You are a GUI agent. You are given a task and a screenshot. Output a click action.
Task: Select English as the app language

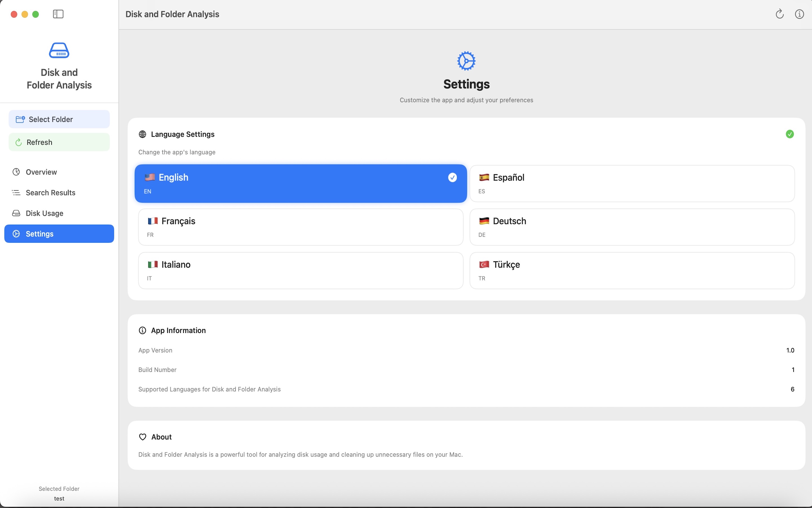click(x=301, y=183)
